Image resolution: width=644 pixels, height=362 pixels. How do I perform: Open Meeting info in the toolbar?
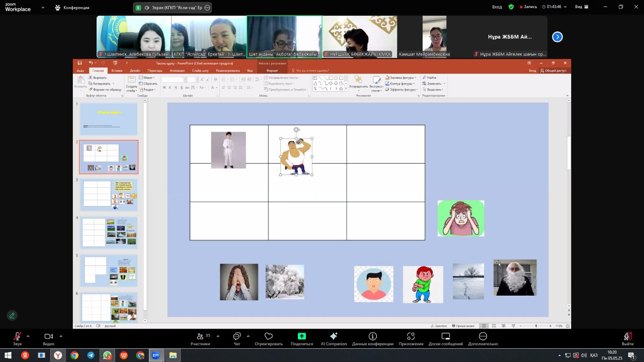372,338
